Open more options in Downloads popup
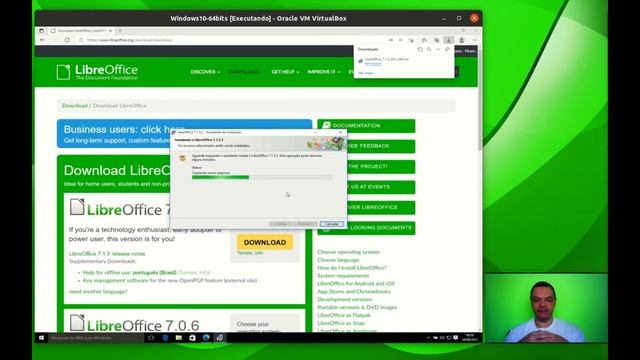 [x=438, y=49]
